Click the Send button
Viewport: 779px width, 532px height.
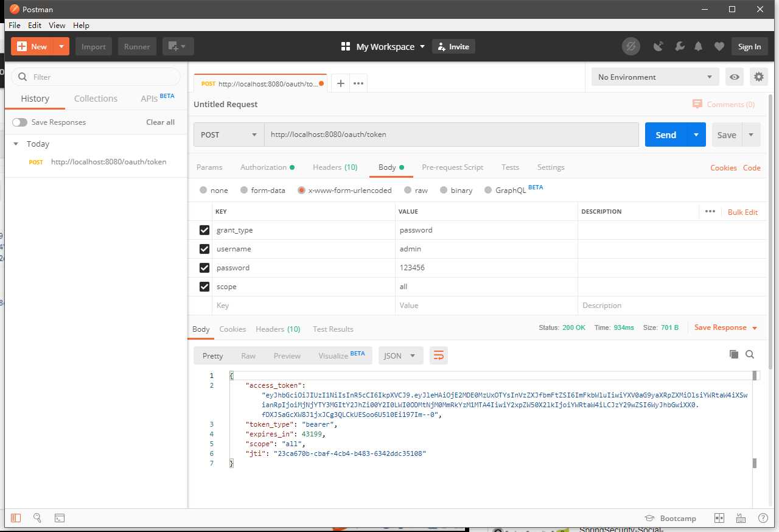(666, 135)
